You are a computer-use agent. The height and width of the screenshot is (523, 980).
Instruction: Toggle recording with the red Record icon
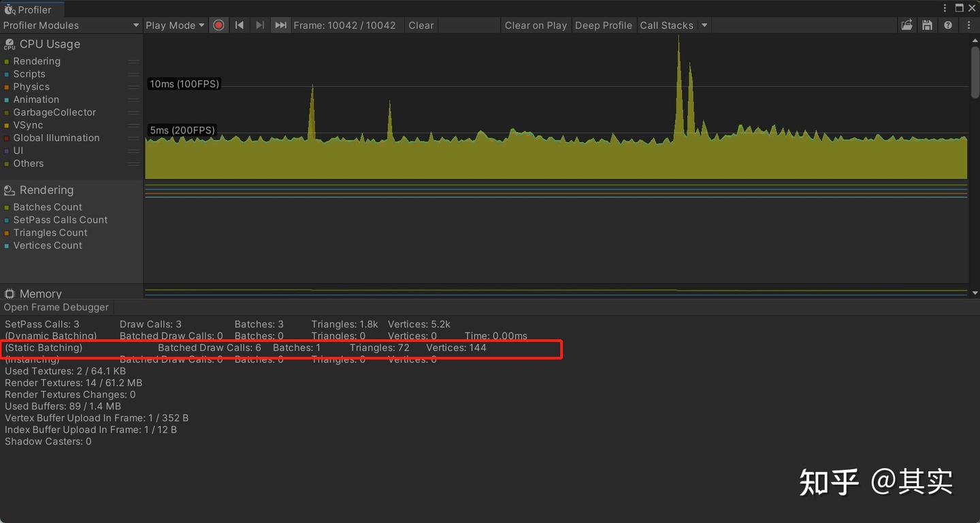coord(218,25)
